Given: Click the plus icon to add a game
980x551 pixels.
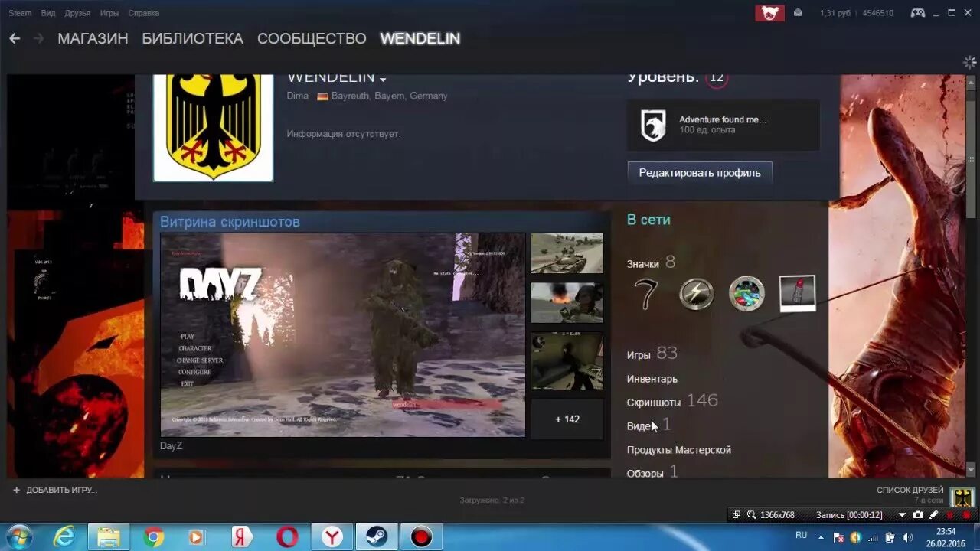Looking at the screenshot, I should point(16,490).
